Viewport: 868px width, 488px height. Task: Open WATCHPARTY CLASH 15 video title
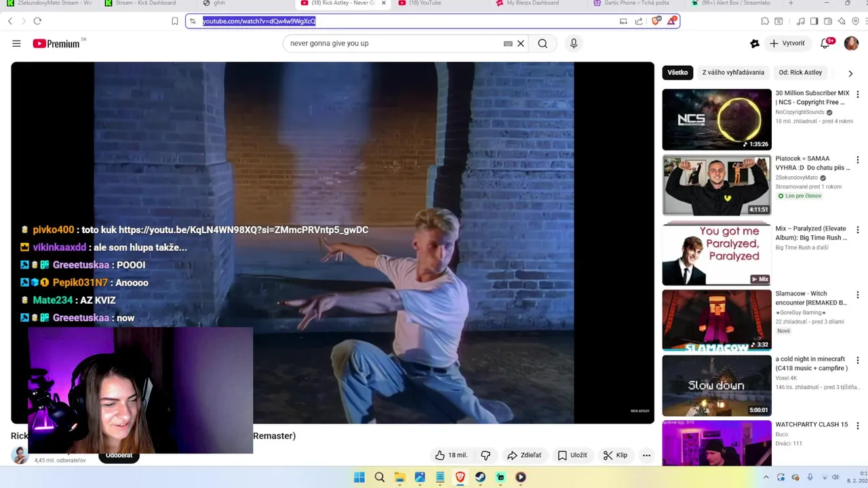click(x=812, y=424)
